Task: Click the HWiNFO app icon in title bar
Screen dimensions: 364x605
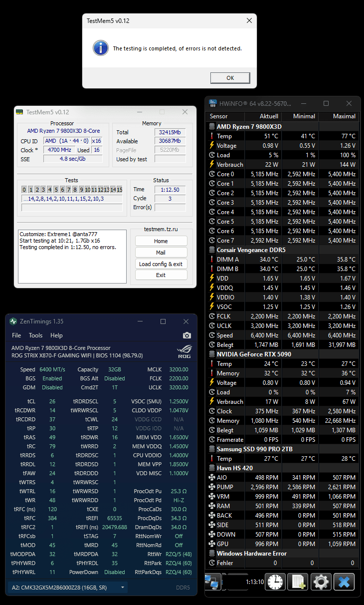Action: [x=213, y=103]
